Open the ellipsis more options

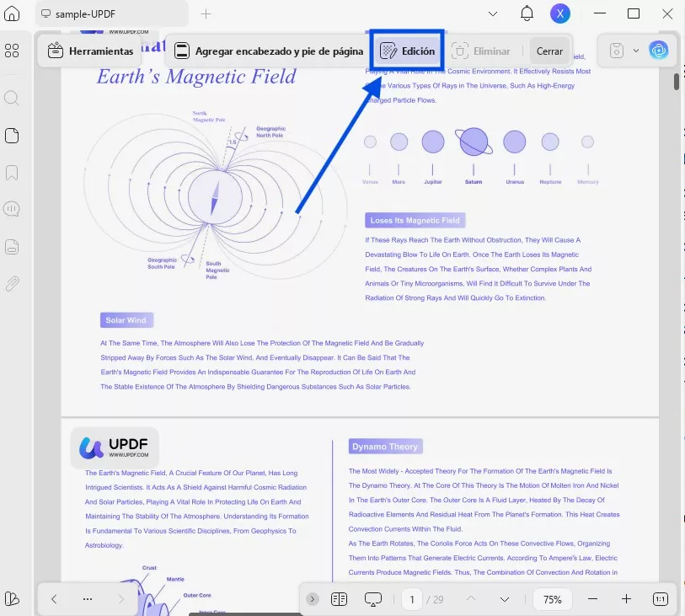(x=88, y=599)
